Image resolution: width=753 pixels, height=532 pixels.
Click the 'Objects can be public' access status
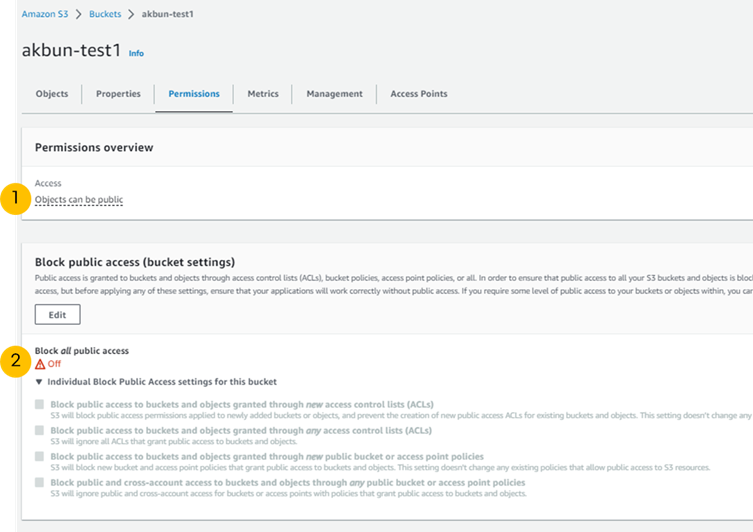pyautogui.click(x=79, y=199)
